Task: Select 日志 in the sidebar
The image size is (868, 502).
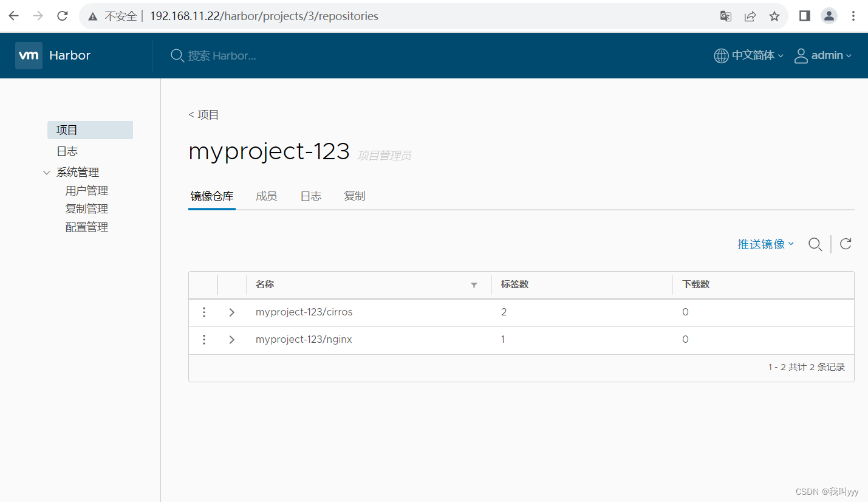Action: pyautogui.click(x=67, y=151)
